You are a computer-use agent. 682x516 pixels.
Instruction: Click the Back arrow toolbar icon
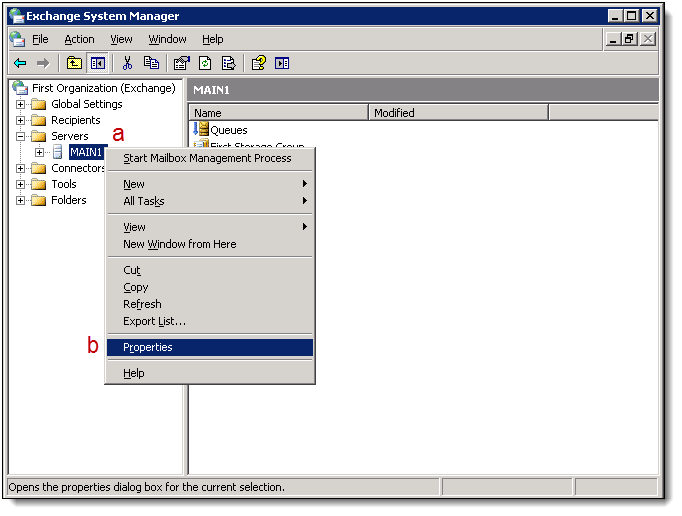tap(20, 64)
